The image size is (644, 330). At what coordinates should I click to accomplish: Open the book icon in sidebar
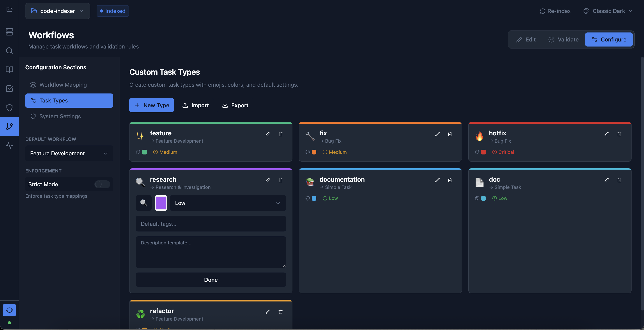pyautogui.click(x=9, y=70)
